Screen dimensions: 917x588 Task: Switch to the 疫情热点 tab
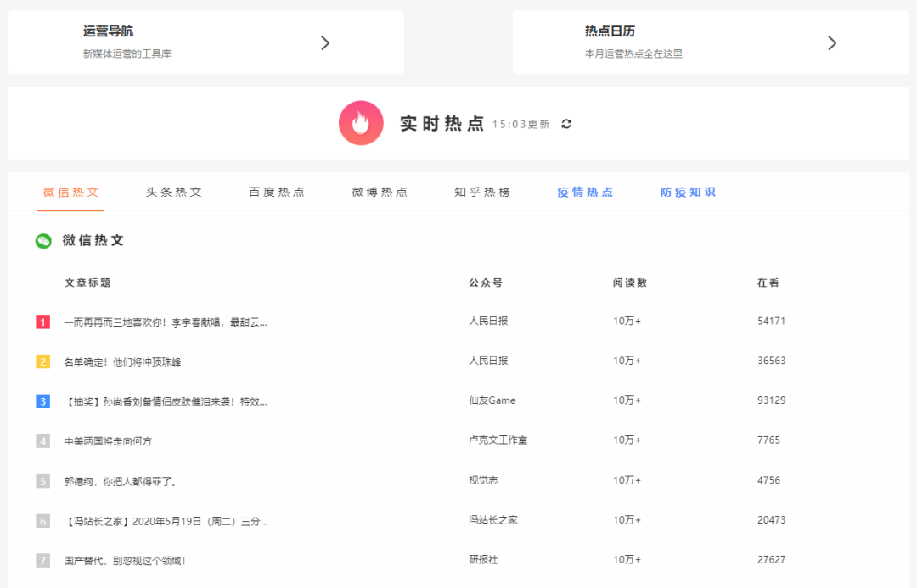tap(585, 193)
